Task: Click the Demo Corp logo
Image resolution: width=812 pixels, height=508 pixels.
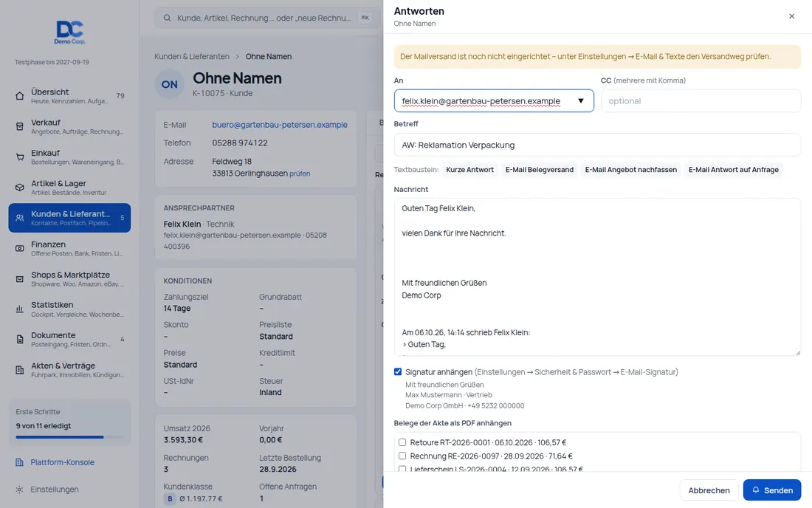Action: (x=70, y=32)
